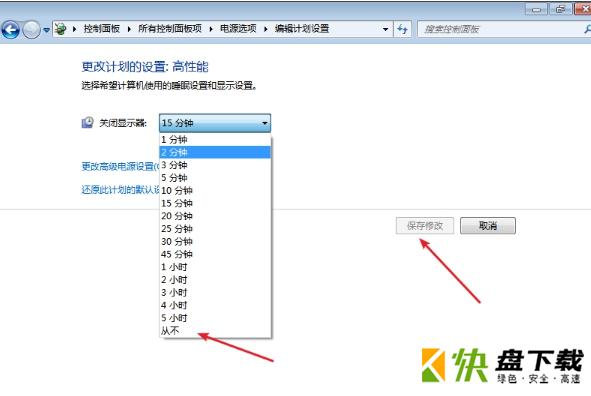Viewport: 591px width, 396px height.
Task: Click the Back navigation arrow button
Action: (x=10, y=29)
